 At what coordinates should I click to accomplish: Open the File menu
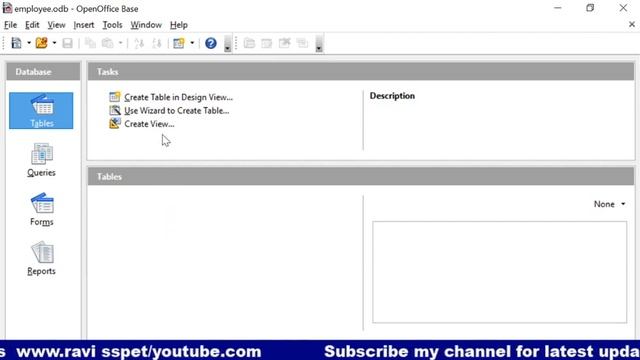pos(11,25)
